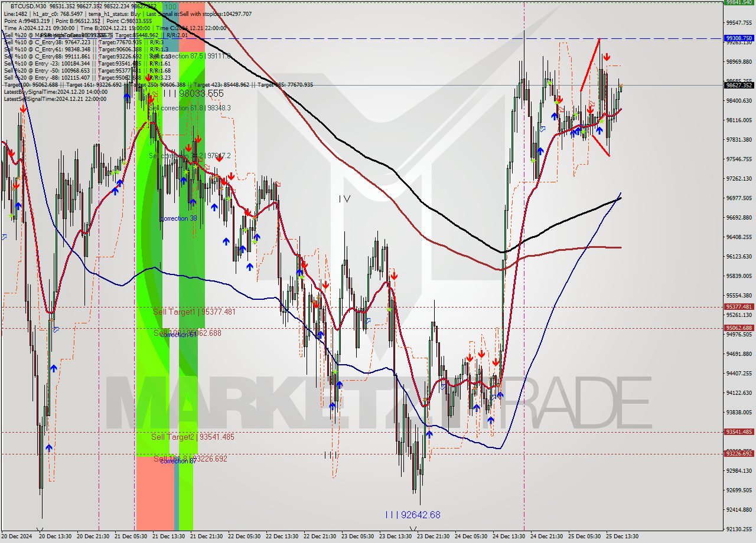Click the '20 Dec 21:30' time label
Image resolution: width=756 pixels, height=543 pixels.
tap(93, 537)
